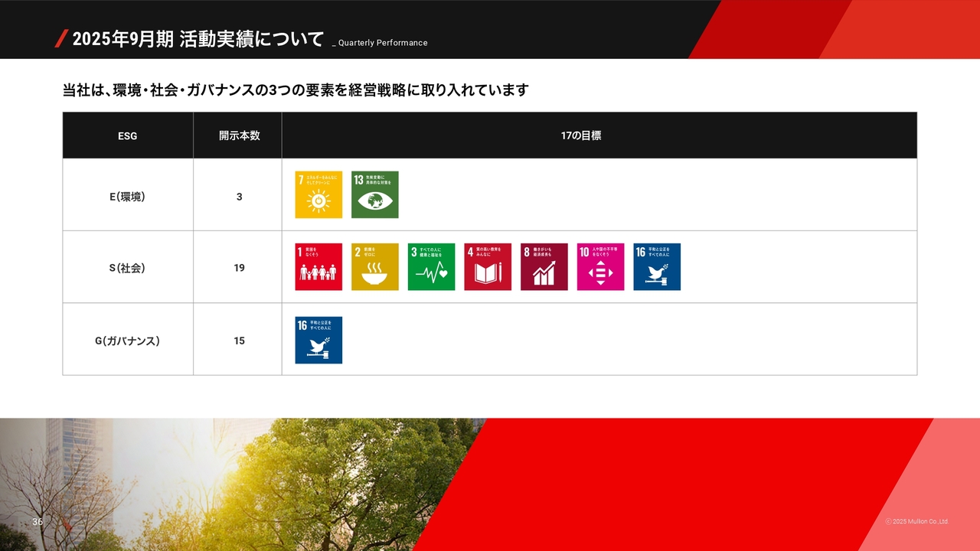Click the slide title 2025年9月期 活動実績について
The image size is (980, 551).
coord(198,40)
